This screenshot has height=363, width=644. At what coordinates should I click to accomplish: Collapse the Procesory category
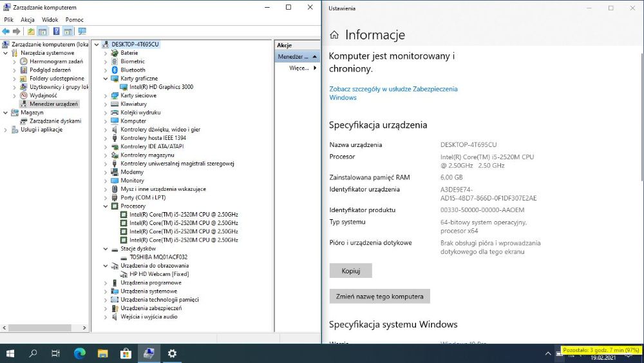pos(106,206)
